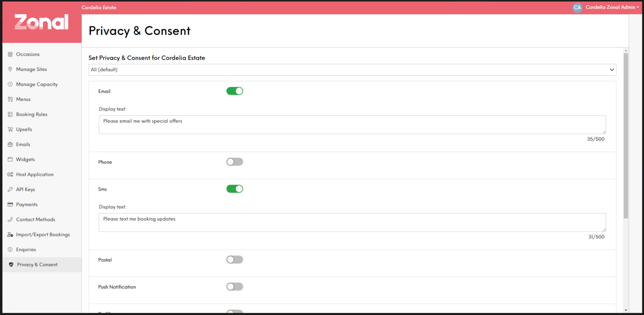The image size is (644, 315).
Task: Click the Menus cutlery icon
Action: 10,99
